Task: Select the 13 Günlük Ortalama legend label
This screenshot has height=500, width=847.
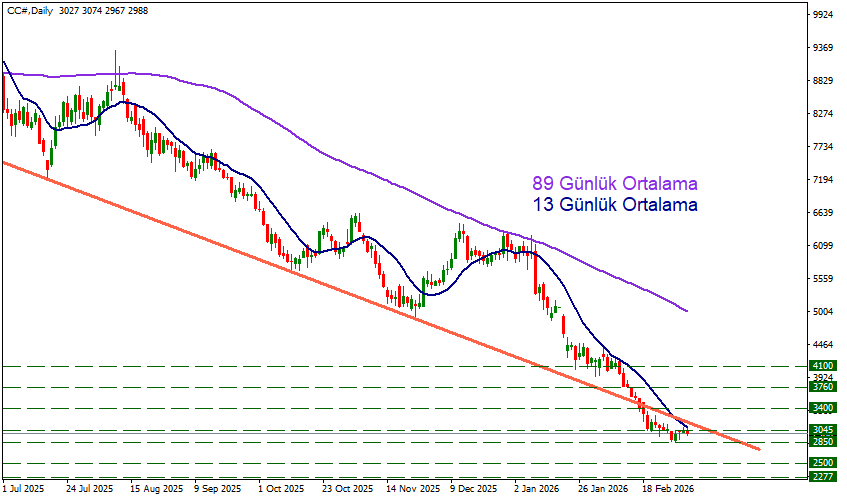Action: 613,205
